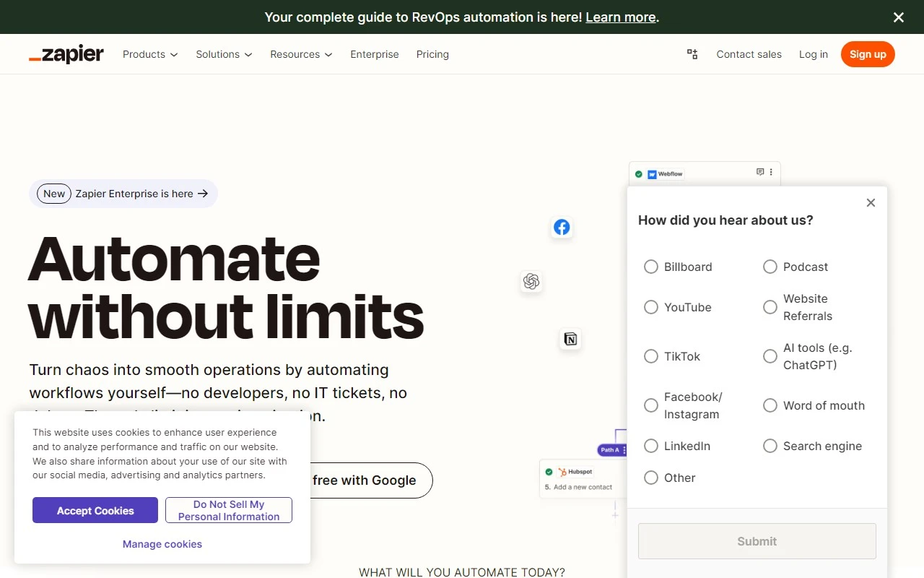
Task: Open the Pricing nav item
Action: pos(432,54)
